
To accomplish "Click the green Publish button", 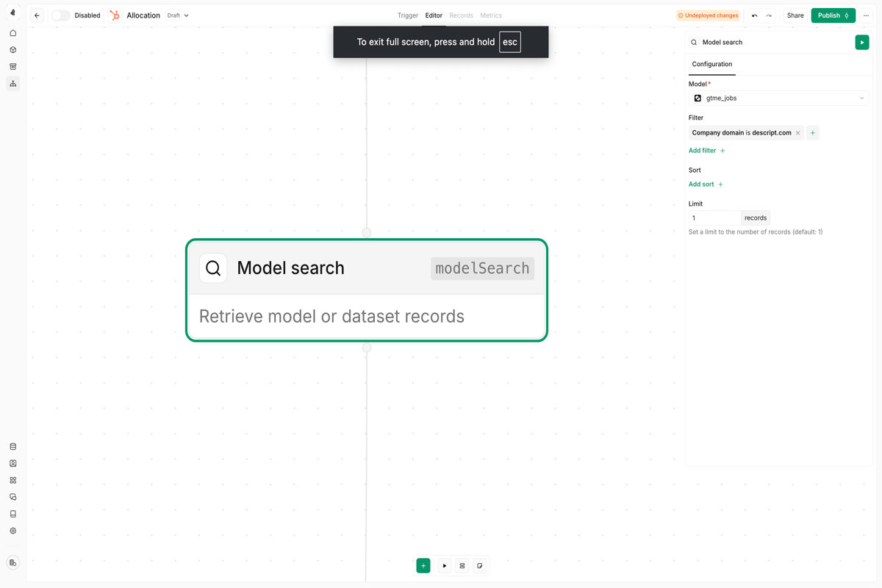I will (833, 15).
